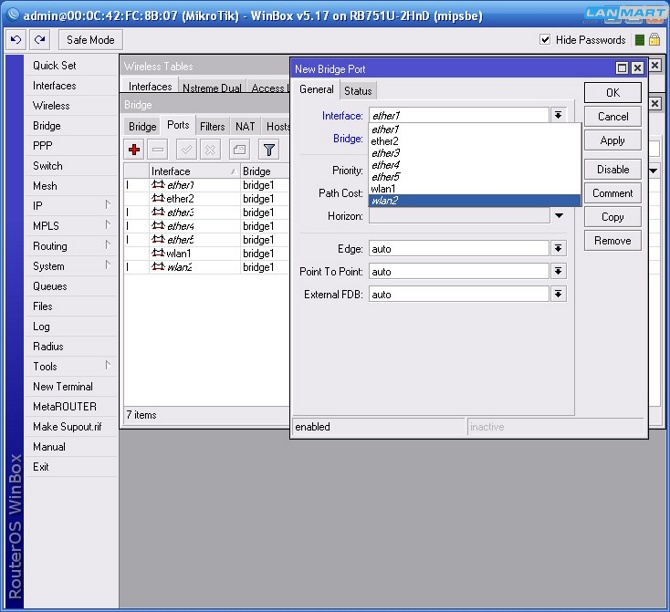
Task: Click the Edge value field showing auto
Action: tap(459, 248)
